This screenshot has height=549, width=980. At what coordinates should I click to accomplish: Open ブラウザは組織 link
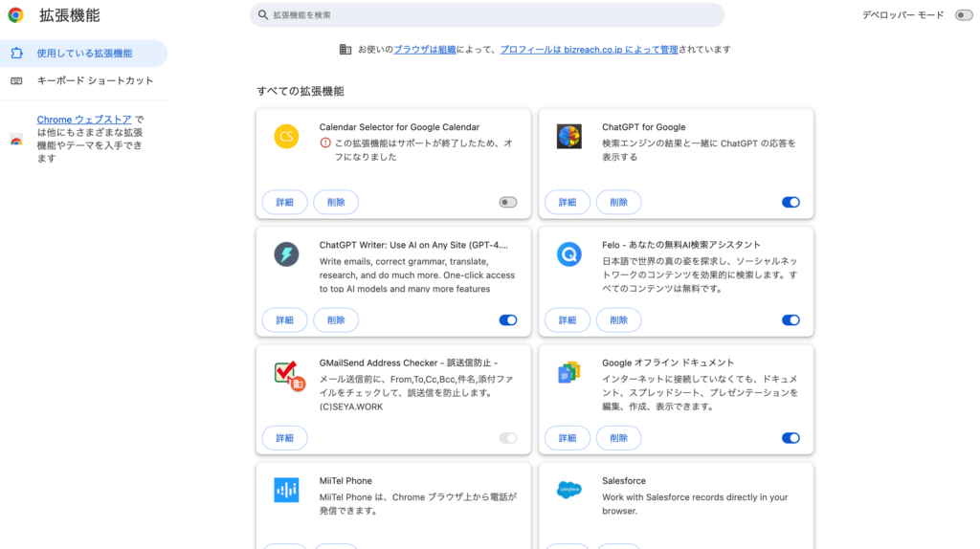point(424,50)
